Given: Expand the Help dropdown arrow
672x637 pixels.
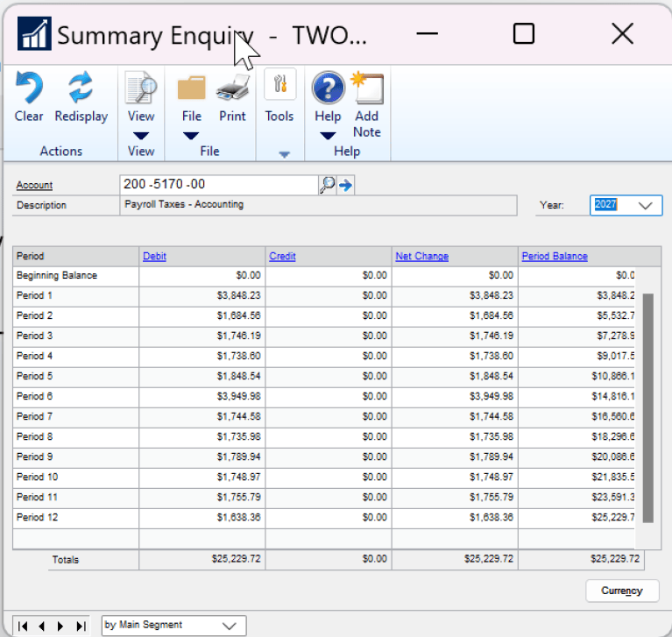Looking at the screenshot, I should [328, 136].
